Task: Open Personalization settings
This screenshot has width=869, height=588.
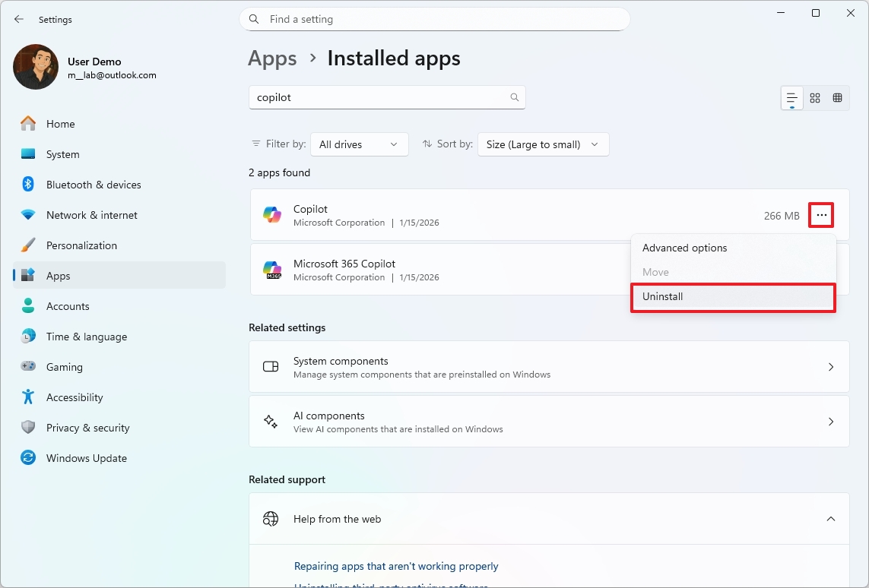Action: [81, 245]
